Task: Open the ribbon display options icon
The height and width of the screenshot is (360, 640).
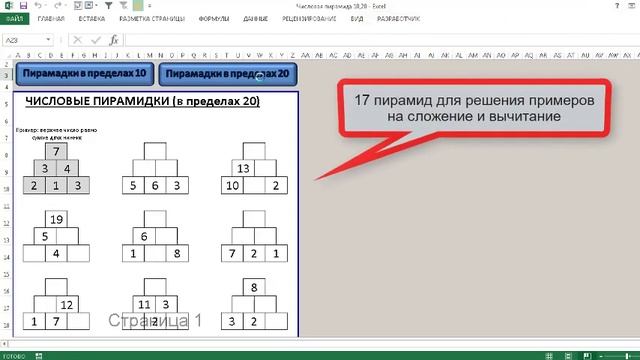Action: tap(631, 6)
